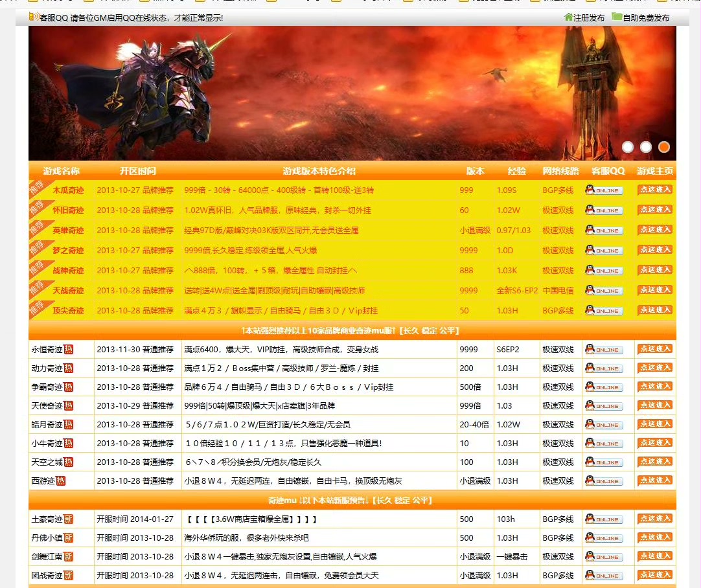Click 点这进入 for 动力奇迹 row
This screenshot has width=701, height=588.
click(x=655, y=368)
